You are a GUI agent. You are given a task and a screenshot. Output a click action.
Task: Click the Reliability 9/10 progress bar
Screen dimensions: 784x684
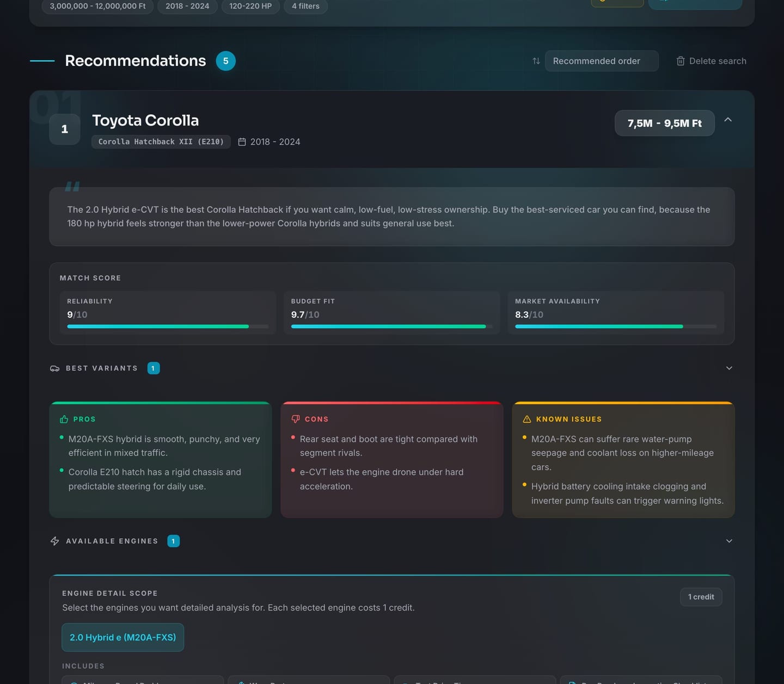(x=168, y=326)
